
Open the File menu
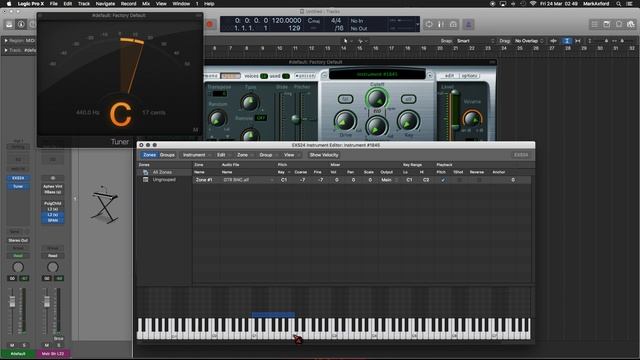click(53, 4)
